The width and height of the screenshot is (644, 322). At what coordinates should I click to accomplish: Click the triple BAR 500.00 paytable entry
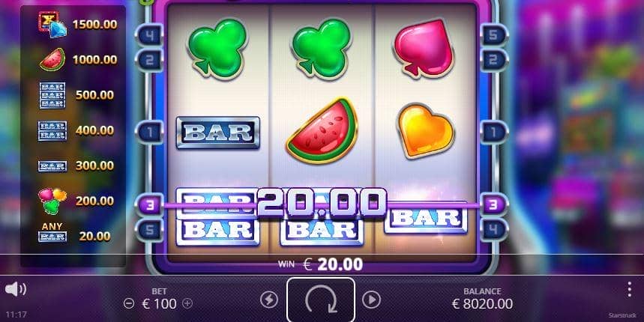pos(76,95)
